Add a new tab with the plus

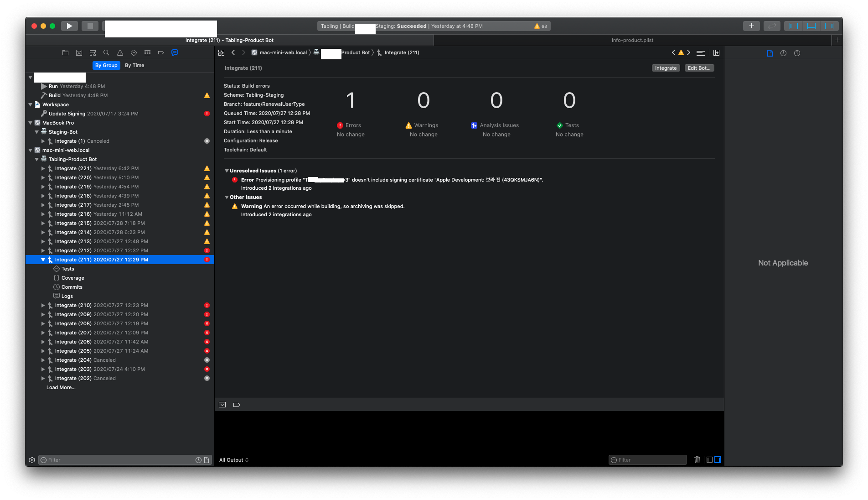coord(837,40)
